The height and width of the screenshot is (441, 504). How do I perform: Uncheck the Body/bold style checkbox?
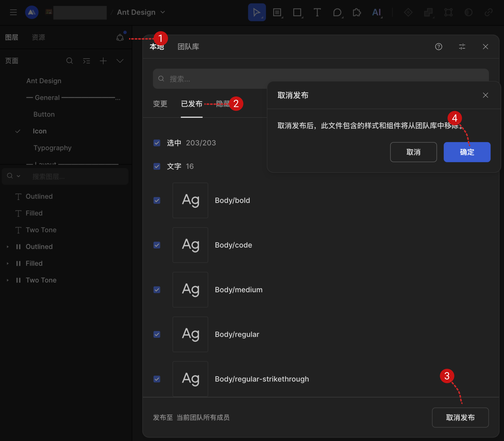coord(157,200)
